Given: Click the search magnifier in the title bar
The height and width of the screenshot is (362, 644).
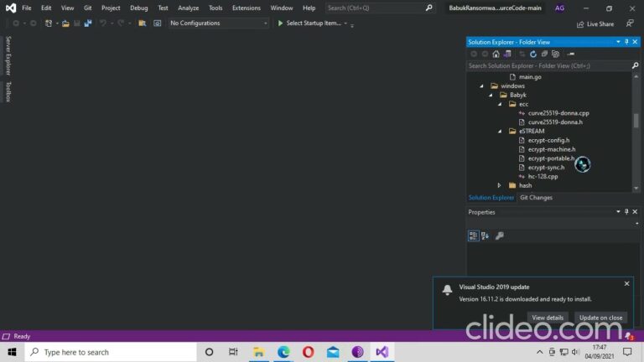Looking at the screenshot, I should (x=428, y=8).
